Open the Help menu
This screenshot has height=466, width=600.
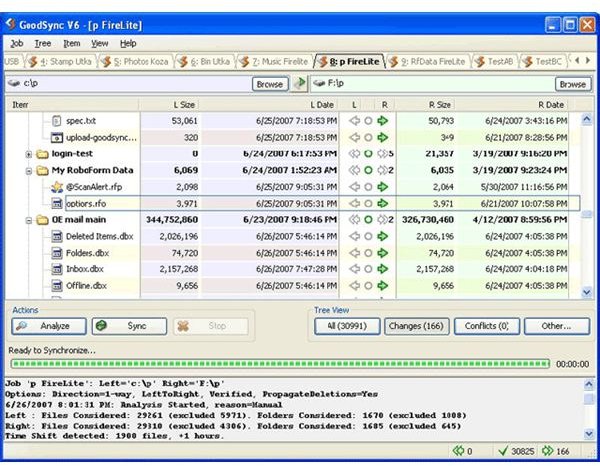[128, 44]
